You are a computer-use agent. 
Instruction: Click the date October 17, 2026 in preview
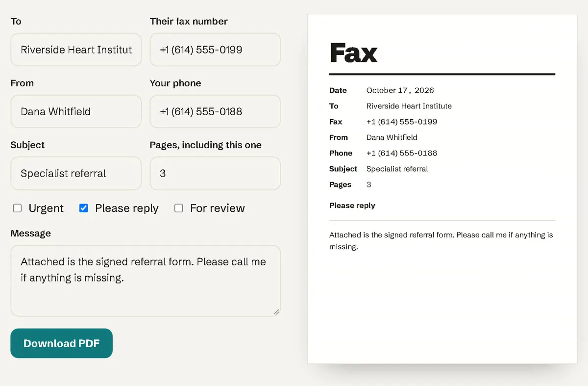click(x=400, y=90)
